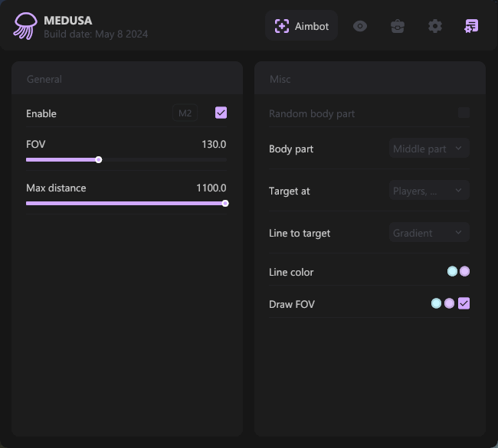Click the FOV value 130.0

tap(214, 144)
